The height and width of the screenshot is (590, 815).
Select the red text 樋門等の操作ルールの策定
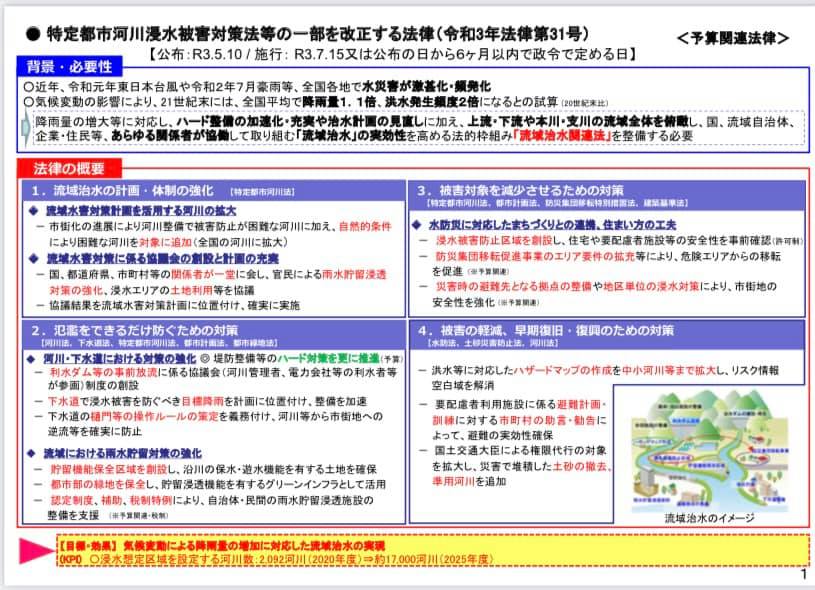(154, 416)
